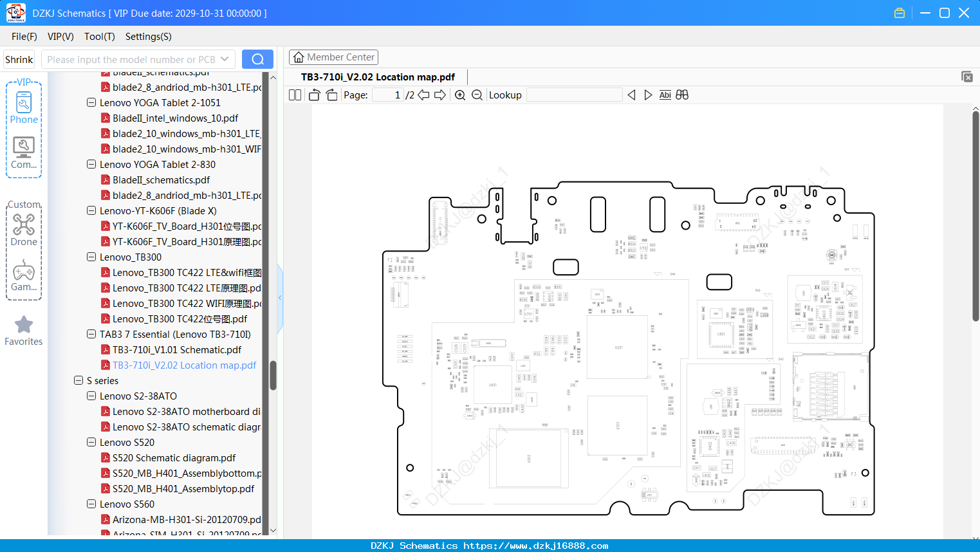Open the Drone category
The image size is (980, 552).
pyautogui.click(x=24, y=230)
